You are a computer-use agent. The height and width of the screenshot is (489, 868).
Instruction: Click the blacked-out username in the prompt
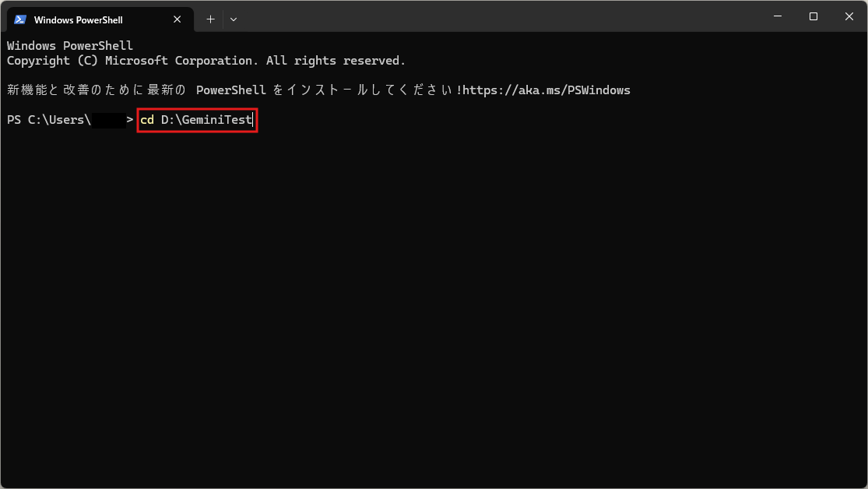pos(108,120)
